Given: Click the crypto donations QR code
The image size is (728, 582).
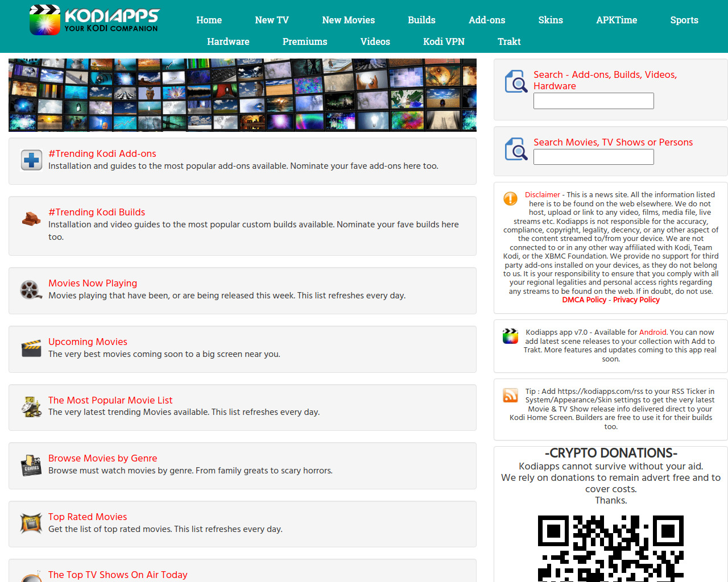Looking at the screenshot, I should click(610, 548).
